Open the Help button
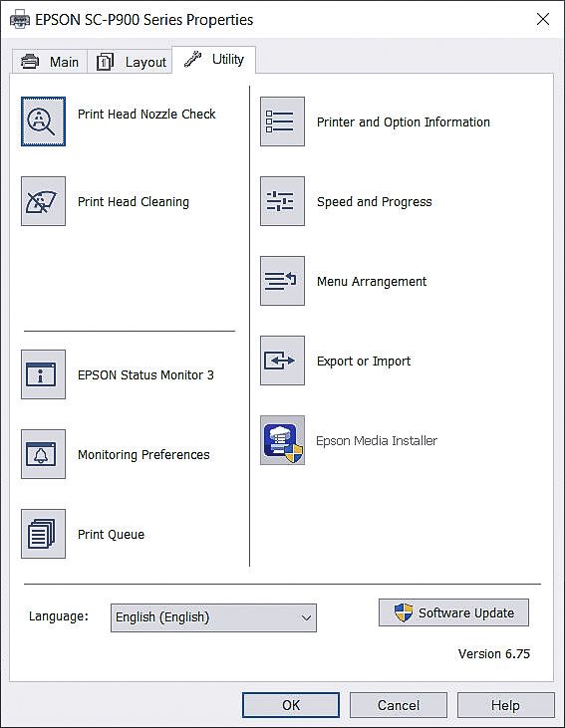 505,705
